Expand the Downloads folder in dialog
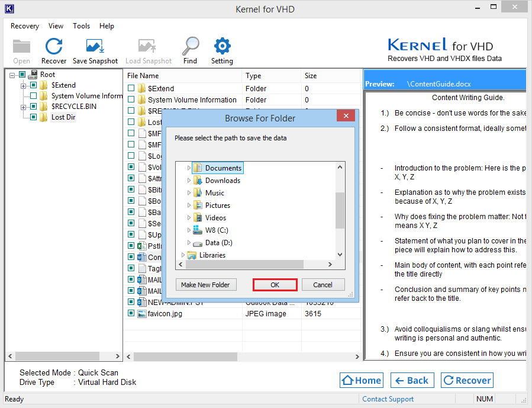Screen dimensions: 532x408 pos(189,181)
